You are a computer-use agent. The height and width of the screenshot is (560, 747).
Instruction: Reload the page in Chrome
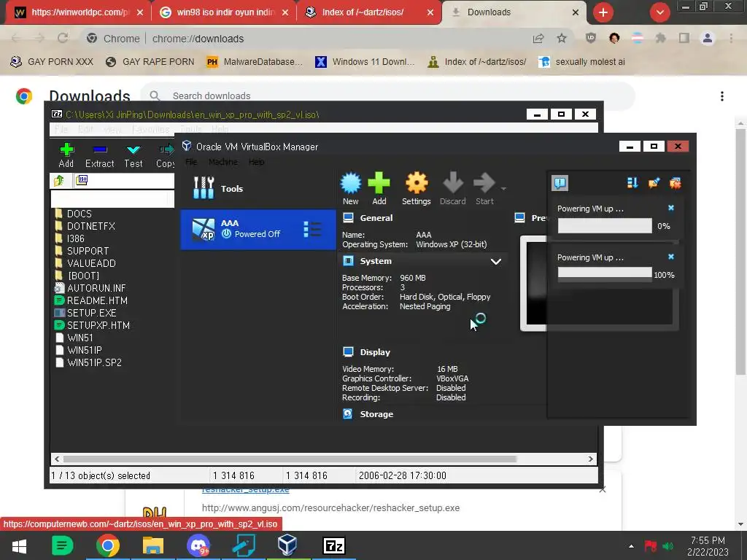coord(63,38)
